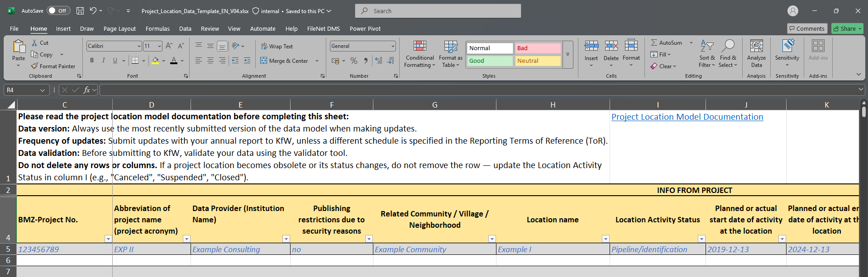Screen dimensions: 868x277
Task: Center text horizontally
Action: (x=210, y=61)
